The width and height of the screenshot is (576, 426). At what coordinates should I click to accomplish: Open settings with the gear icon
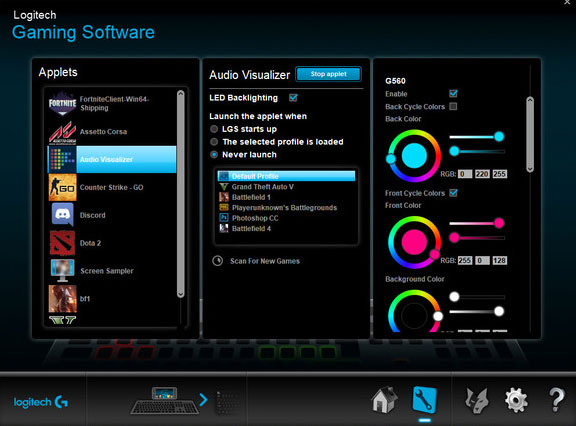(x=516, y=400)
